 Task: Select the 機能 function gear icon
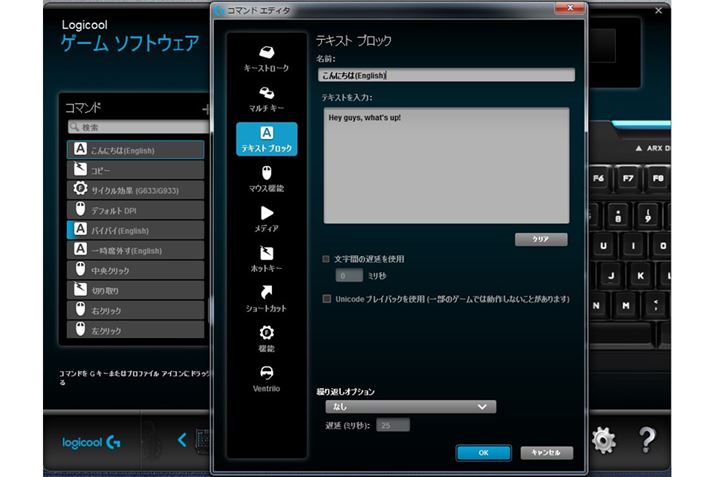click(x=267, y=333)
